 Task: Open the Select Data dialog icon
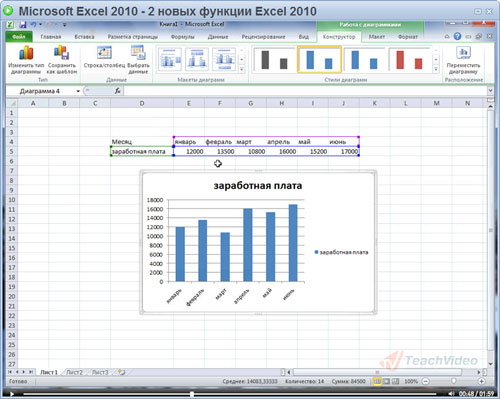click(x=138, y=52)
